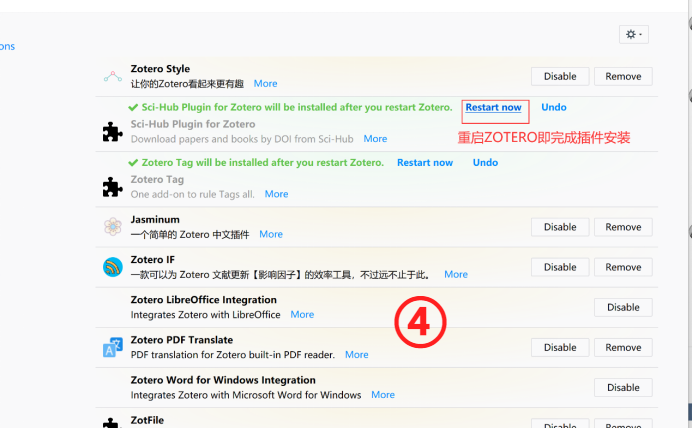693x428 pixels.
Task: Disable the Zotero Style add-on
Action: pos(560,76)
